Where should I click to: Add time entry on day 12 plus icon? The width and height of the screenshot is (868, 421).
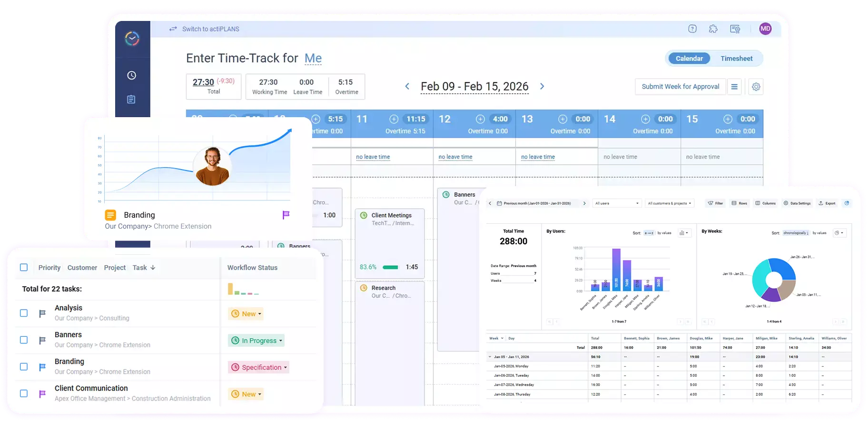click(480, 119)
